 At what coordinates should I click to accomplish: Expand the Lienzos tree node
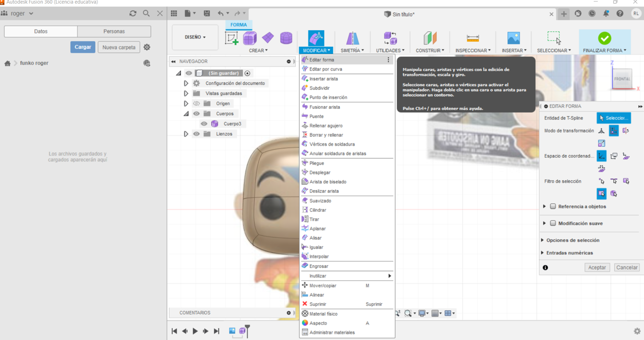click(186, 134)
